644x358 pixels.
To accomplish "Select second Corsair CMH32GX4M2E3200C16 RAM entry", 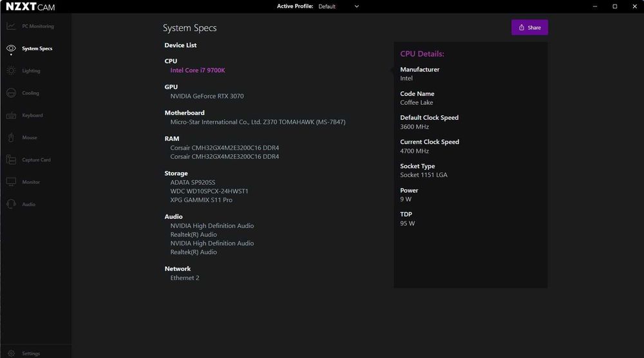I will (x=225, y=156).
